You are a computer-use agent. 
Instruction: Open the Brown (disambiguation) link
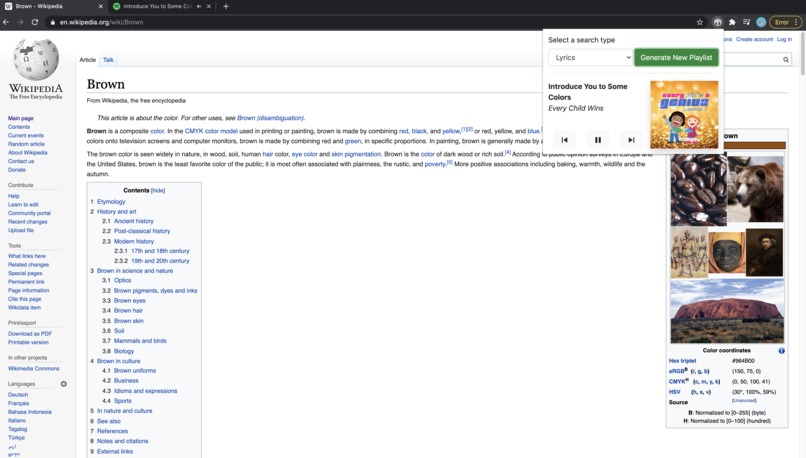270,118
